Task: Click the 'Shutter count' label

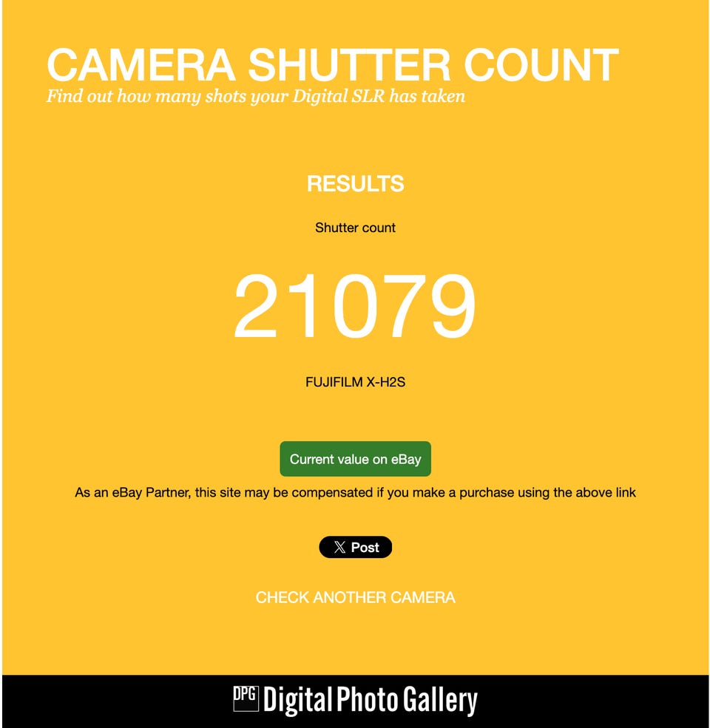Action: point(356,228)
